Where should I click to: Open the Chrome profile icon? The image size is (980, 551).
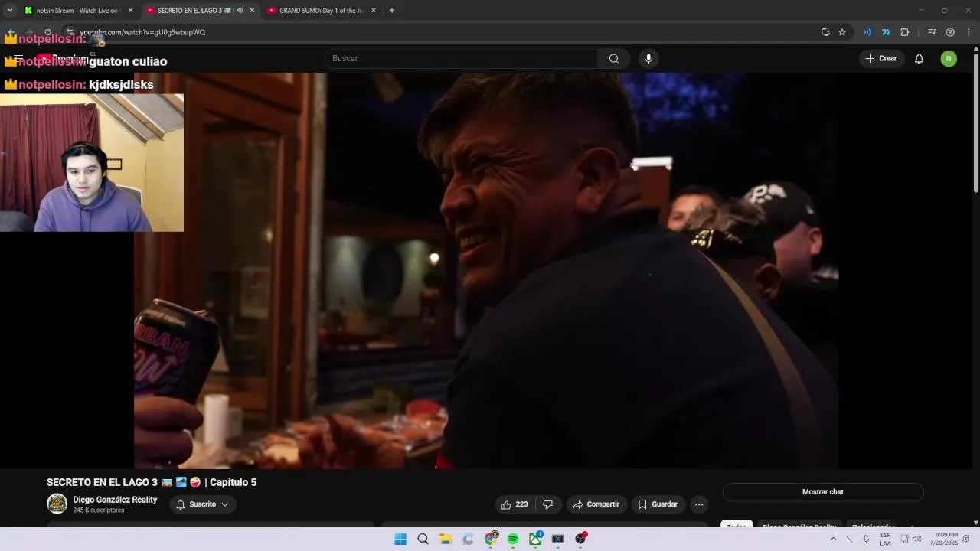pyautogui.click(x=950, y=32)
